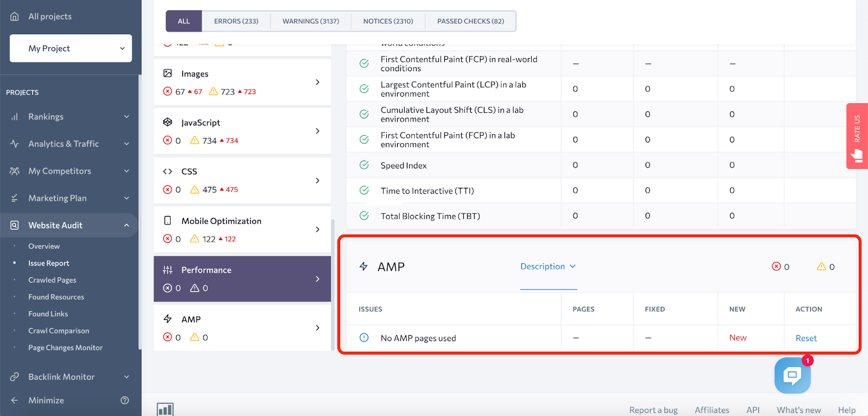Click the New link in AMP row
This screenshot has height=416, width=868.
[x=738, y=338]
